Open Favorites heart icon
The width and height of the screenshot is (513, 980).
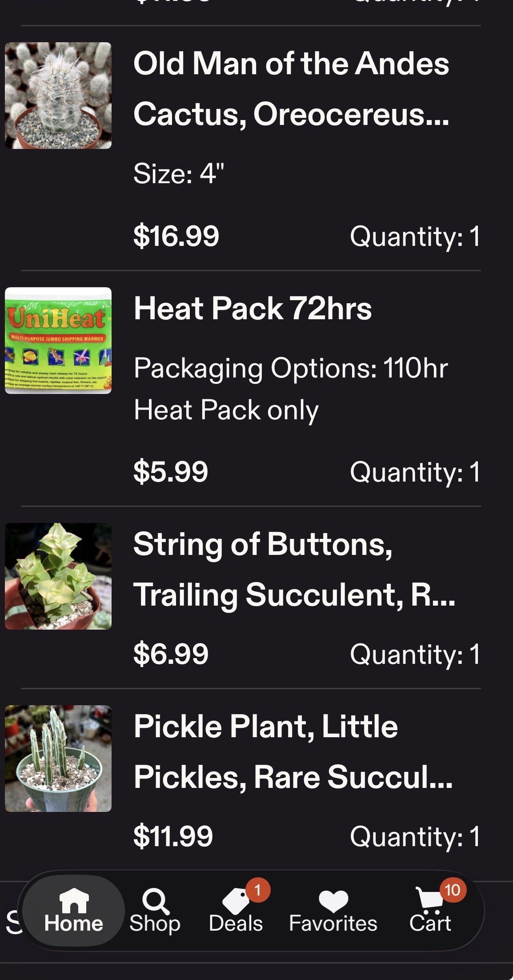pyautogui.click(x=333, y=901)
